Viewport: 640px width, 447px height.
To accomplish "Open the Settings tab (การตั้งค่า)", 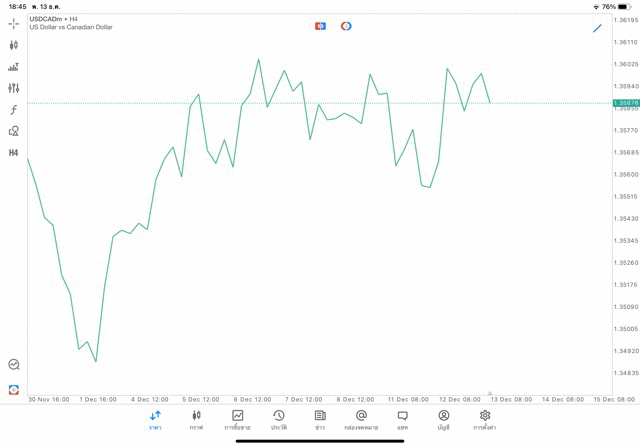I will pyautogui.click(x=485, y=419).
